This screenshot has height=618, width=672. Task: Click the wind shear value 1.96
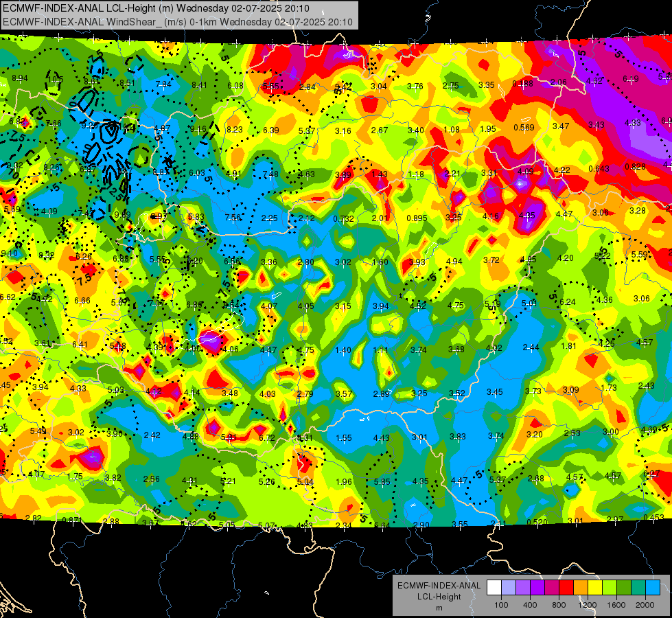point(344,481)
